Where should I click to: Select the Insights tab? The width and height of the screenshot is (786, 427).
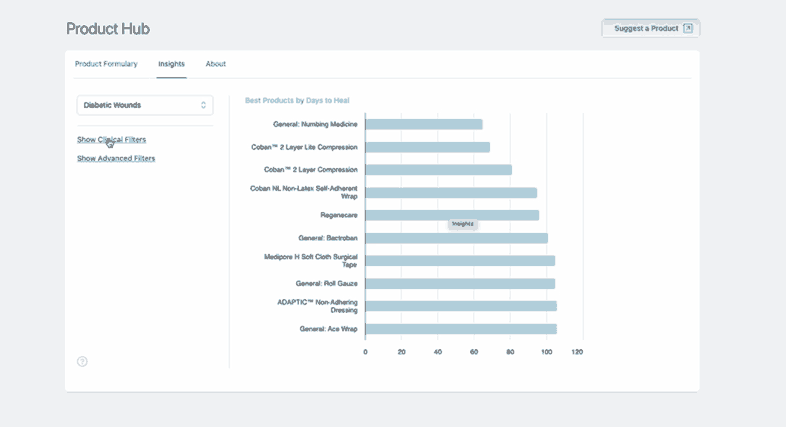pos(171,64)
